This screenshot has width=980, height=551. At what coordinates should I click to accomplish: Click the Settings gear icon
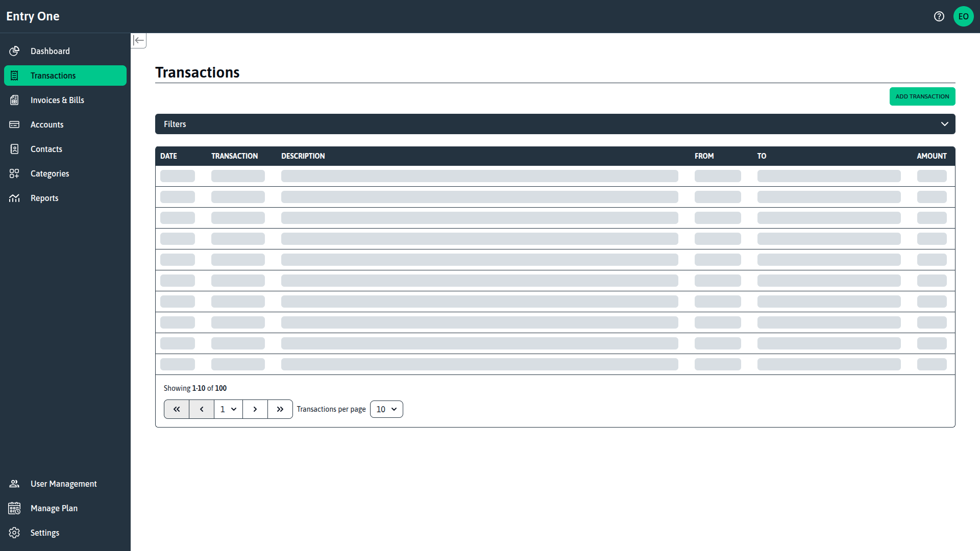[x=14, y=532]
